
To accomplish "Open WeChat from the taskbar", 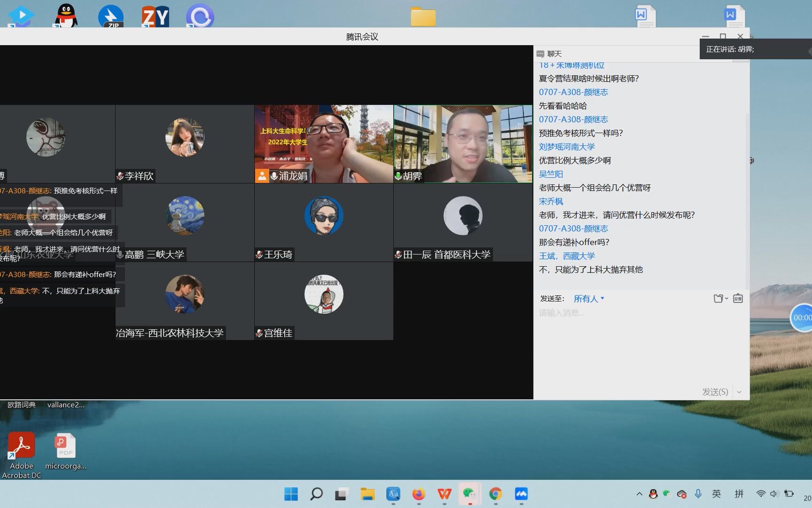I will click(469, 494).
